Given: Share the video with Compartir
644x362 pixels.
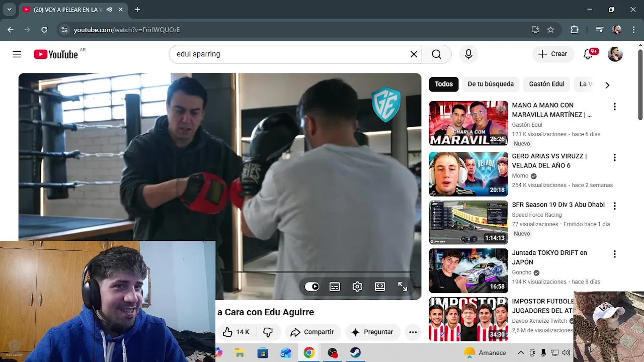Looking at the screenshot, I should pos(312,332).
